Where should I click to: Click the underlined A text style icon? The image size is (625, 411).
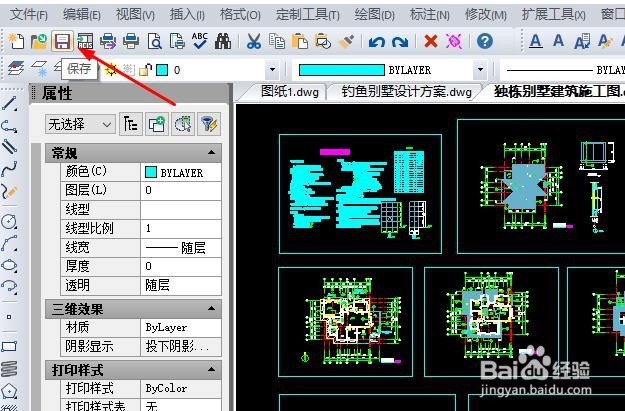pyautogui.click(x=535, y=41)
